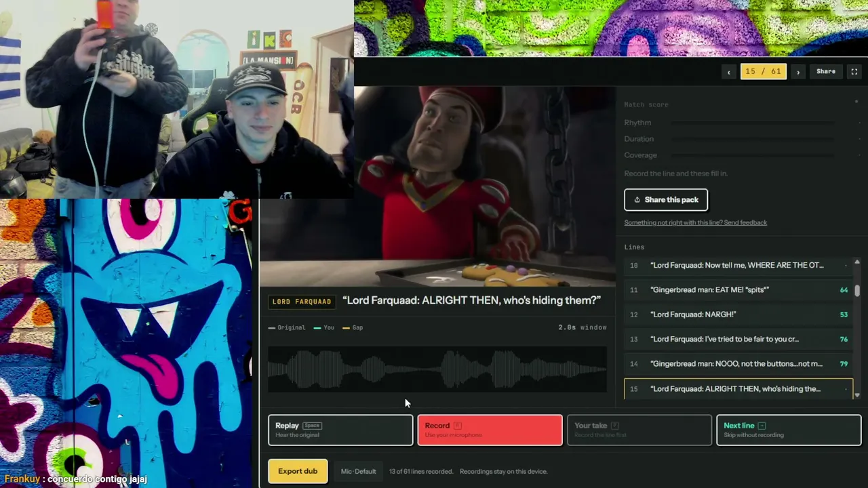Select line 13 "I've tried to be fair"
The width and height of the screenshot is (868, 488).
738,339
